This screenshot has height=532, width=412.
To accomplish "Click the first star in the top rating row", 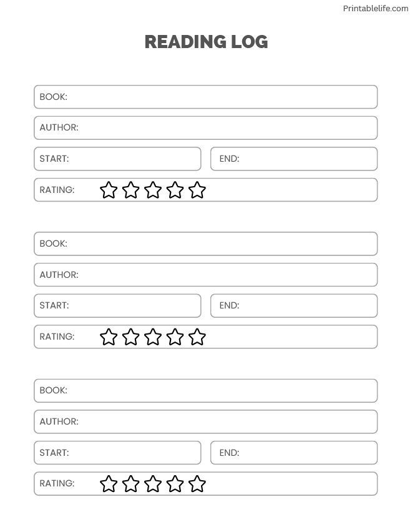I will click(109, 190).
